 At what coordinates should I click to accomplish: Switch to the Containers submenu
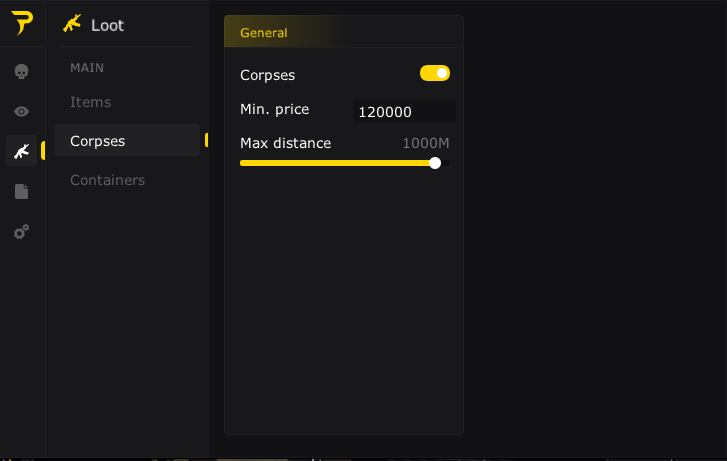[107, 180]
